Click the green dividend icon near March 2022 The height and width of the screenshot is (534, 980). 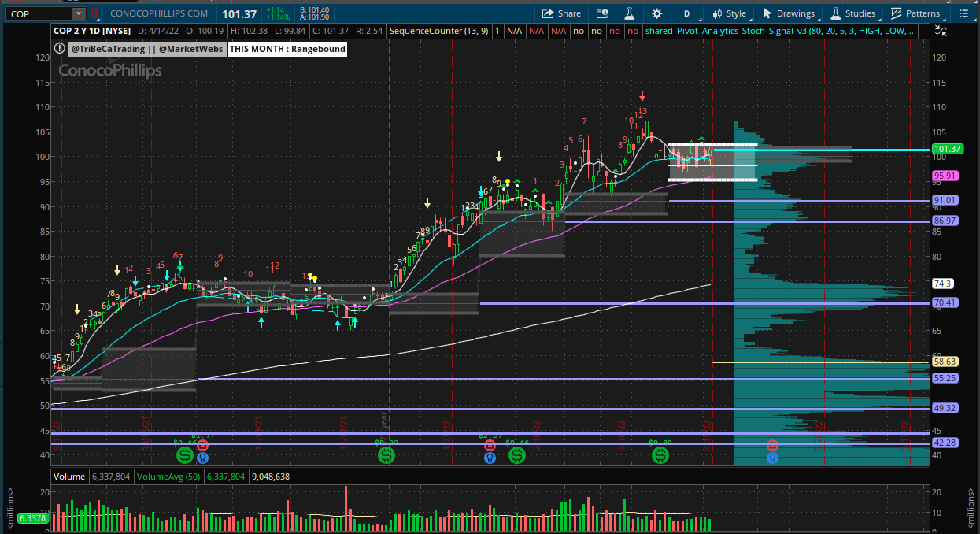coord(659,455)
